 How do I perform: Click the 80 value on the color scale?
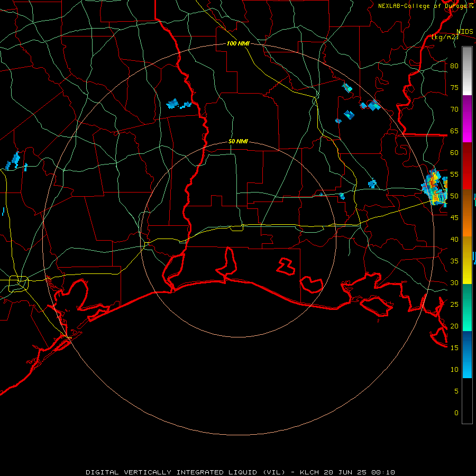coord(454,66)
